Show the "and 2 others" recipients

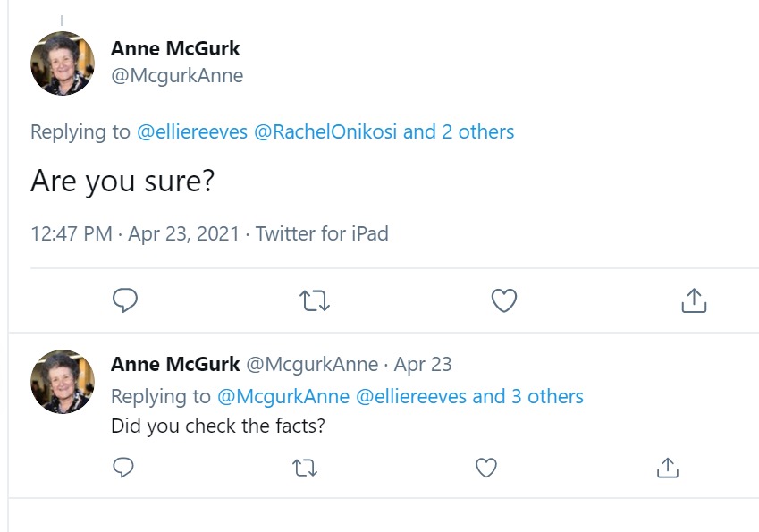[x=459, y=132]
